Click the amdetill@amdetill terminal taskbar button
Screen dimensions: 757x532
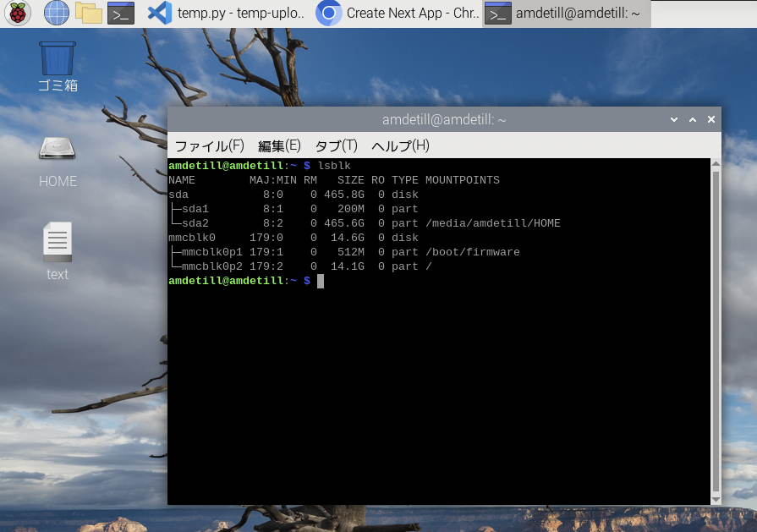click(566, 13)
